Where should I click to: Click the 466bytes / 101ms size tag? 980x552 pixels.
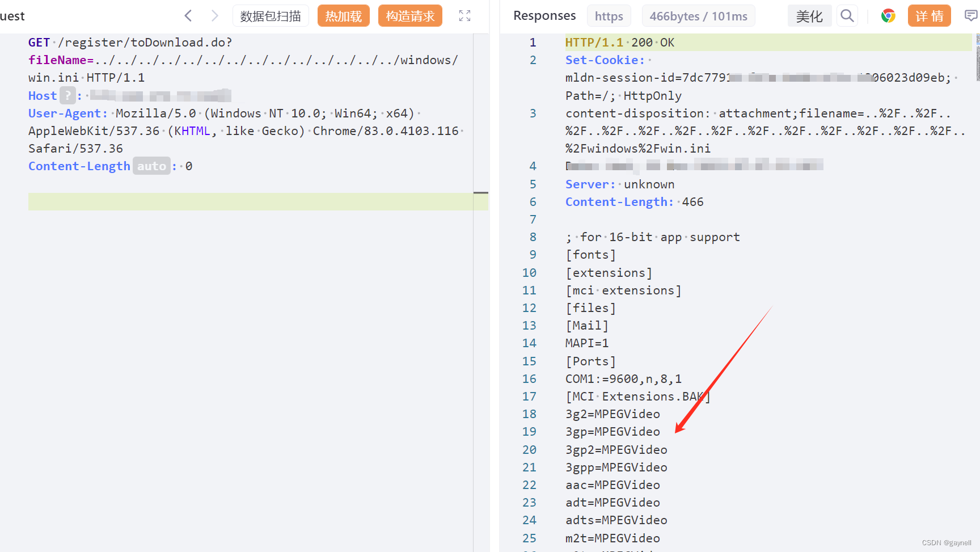point(698,16)
